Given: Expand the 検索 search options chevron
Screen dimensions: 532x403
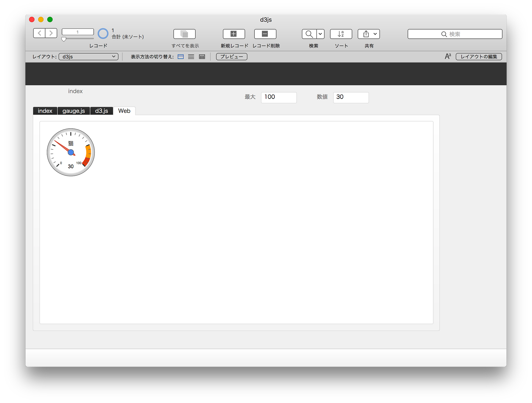Looking at the screenshot, I should point(320,34).
